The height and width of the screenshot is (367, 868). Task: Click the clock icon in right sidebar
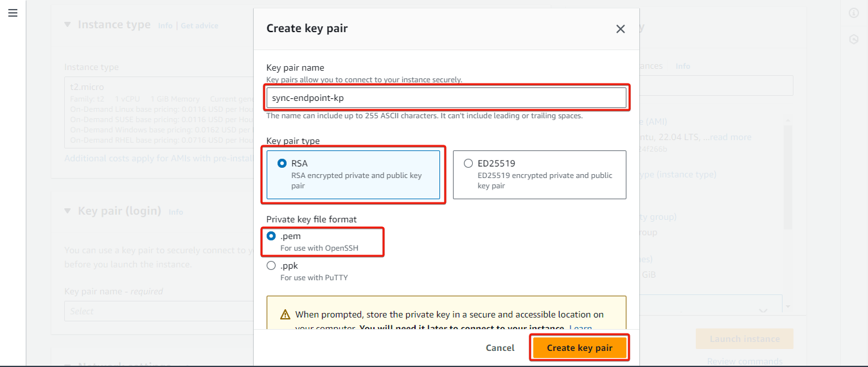click(x=854, y=39)
